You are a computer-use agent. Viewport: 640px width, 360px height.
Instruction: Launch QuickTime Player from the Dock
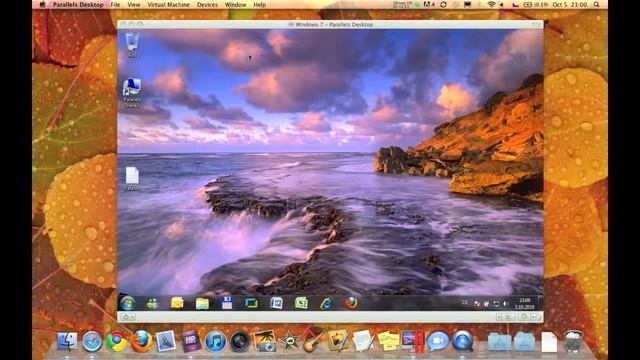[x=462, y=341]
